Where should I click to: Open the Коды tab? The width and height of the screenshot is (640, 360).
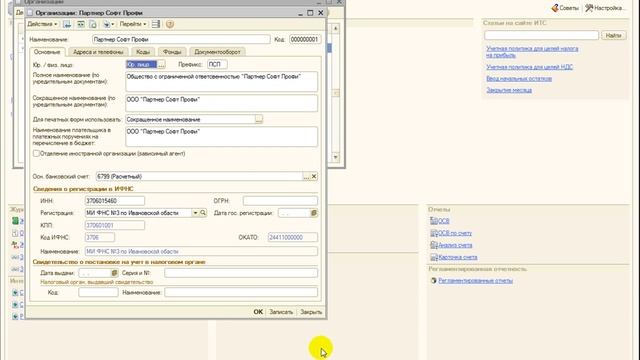pyautogui.click(x=143, y=52)
